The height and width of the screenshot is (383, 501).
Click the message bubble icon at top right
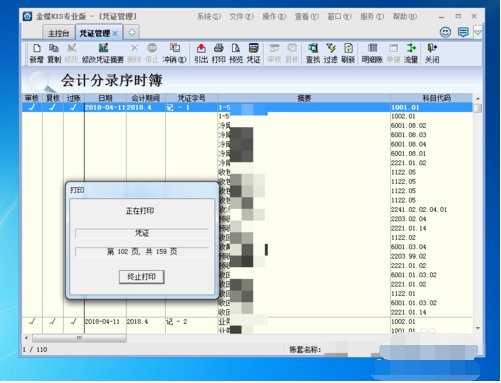point(463,32)
